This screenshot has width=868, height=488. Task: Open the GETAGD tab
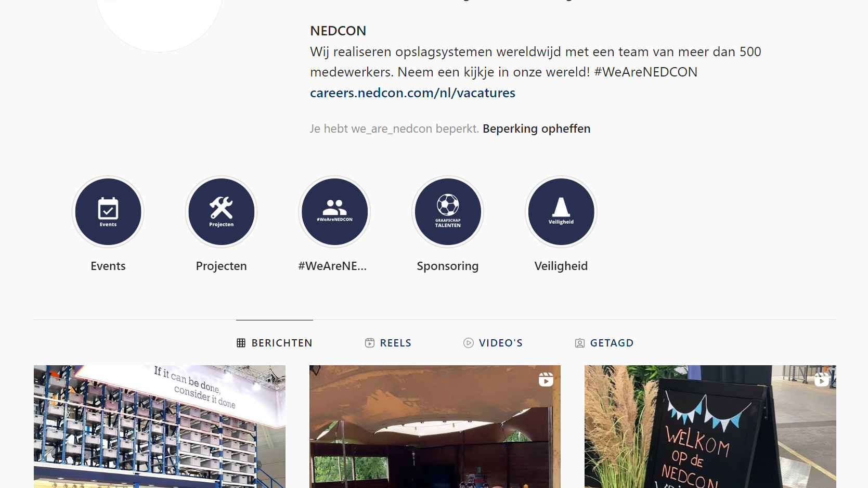point(604,343)
